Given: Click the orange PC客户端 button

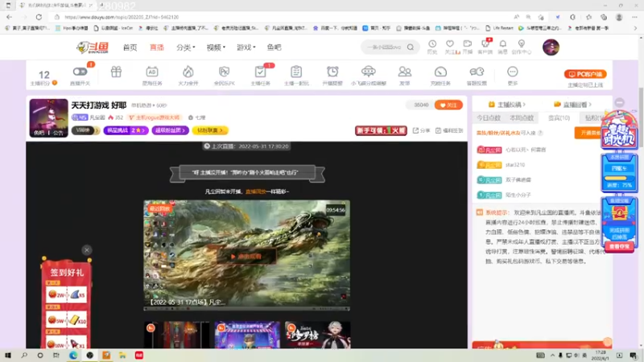Looking at the screenshot, I should (585, 74).
